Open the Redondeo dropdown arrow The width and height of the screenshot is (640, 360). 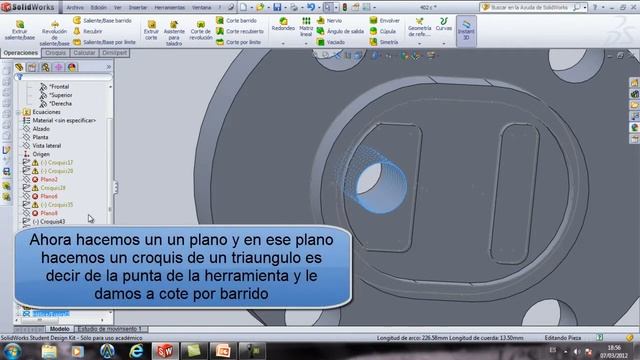(283, 43)
